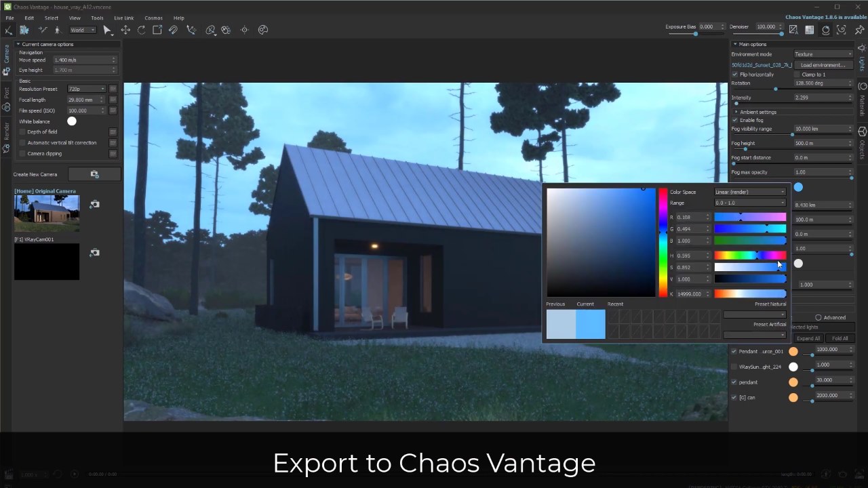Click the checkerboard denoiser icon
868x488 pixels.
[x=810, y=30]
